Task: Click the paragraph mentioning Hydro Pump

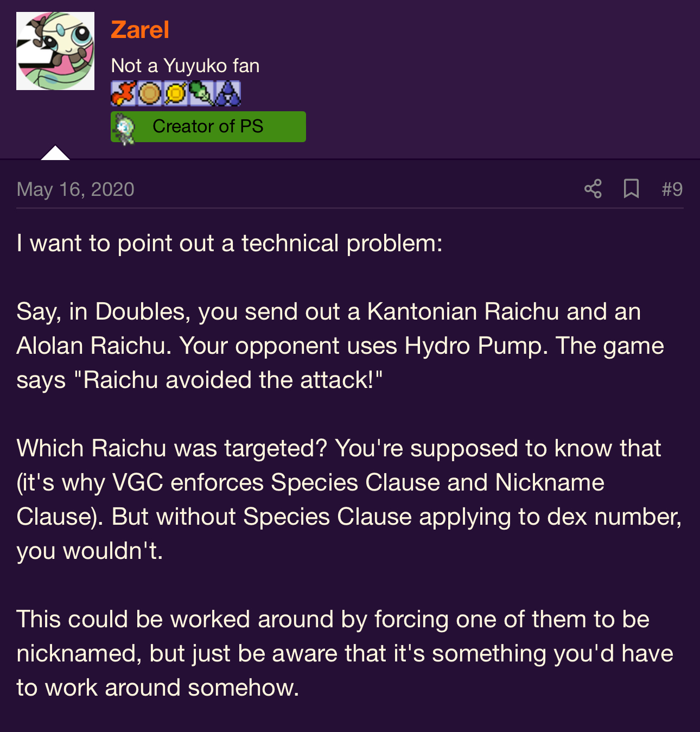Action: point(340,346)
